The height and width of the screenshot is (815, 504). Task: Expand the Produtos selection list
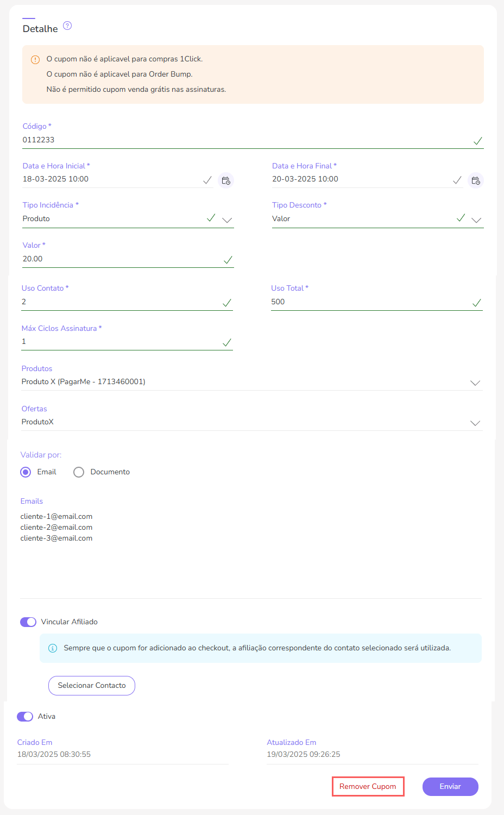click(475, 383)
